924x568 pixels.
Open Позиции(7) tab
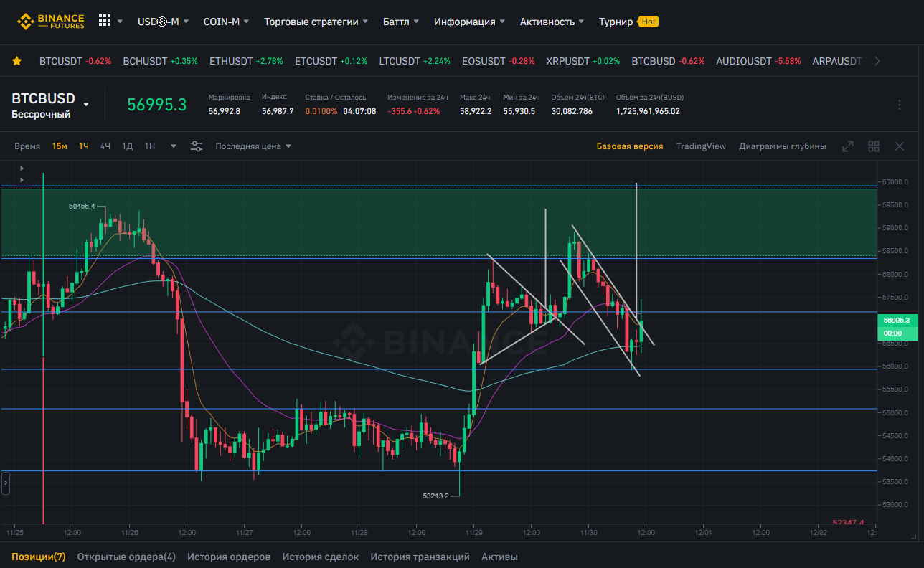click(39, 557)
